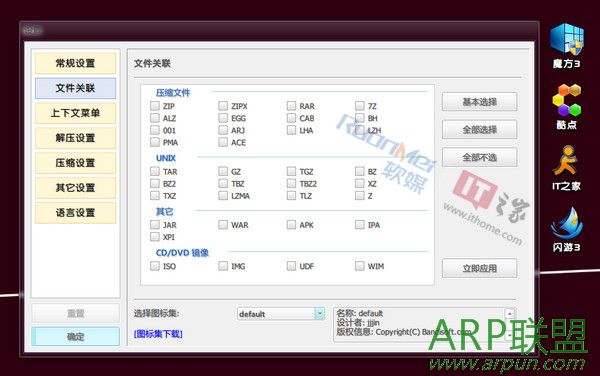Image resolution: width=600 pixels, height=376 pixels.
Task: Click the 立即应用 button
Action: coord(479,268)
